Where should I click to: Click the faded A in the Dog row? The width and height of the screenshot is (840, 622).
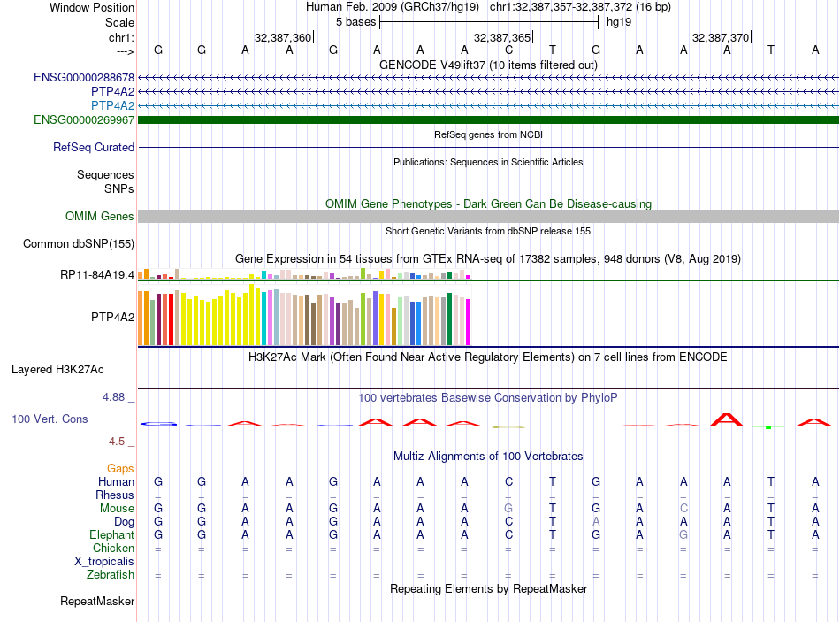596,521
